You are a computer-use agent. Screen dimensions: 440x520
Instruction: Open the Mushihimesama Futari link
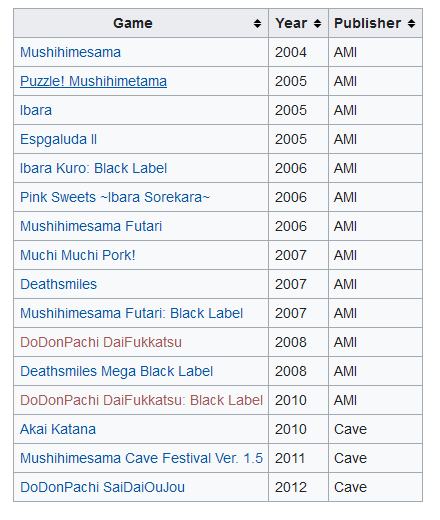tap(91, 226)
